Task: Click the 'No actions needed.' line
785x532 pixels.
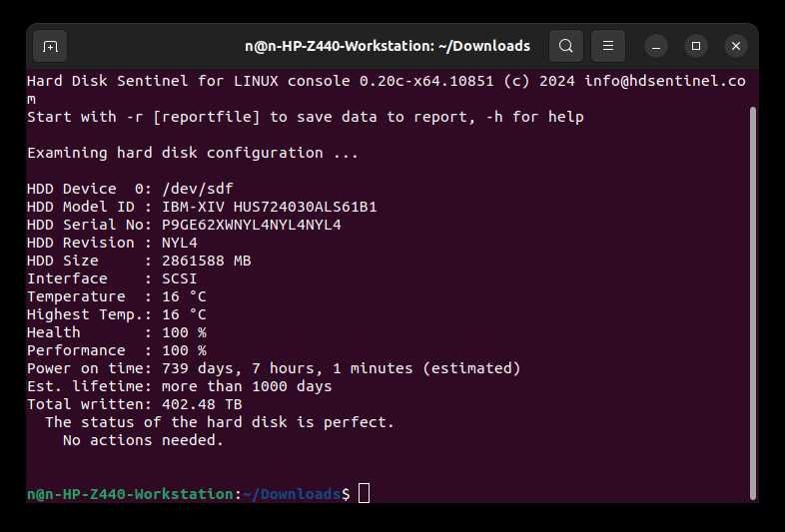Action: (143, 440)
